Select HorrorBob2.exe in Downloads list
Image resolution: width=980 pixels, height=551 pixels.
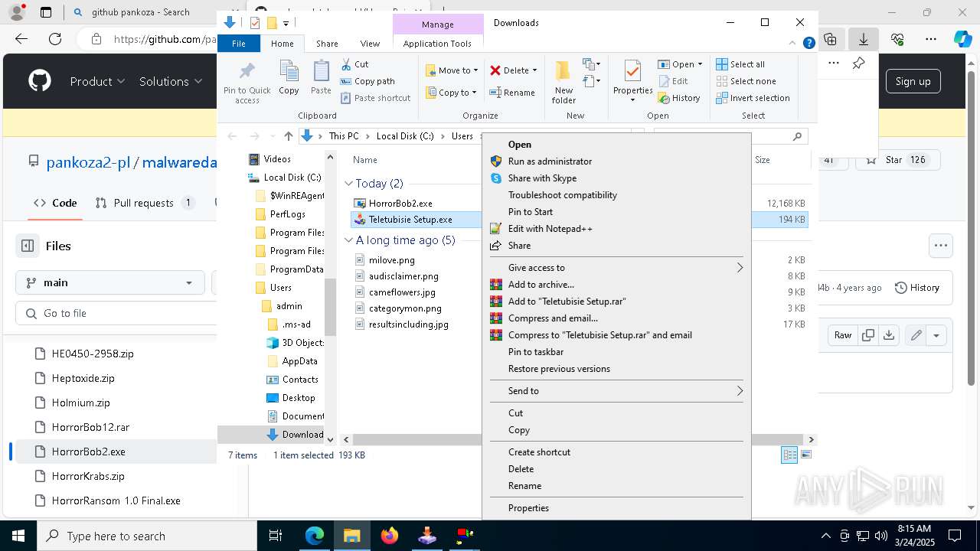pyautogui.click(x=400, y=204)
